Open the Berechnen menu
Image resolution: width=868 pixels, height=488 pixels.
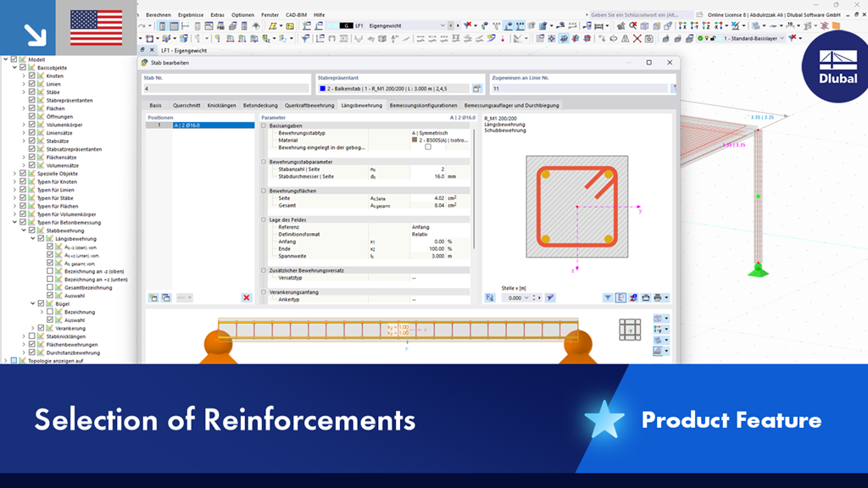tap(159, 15)
